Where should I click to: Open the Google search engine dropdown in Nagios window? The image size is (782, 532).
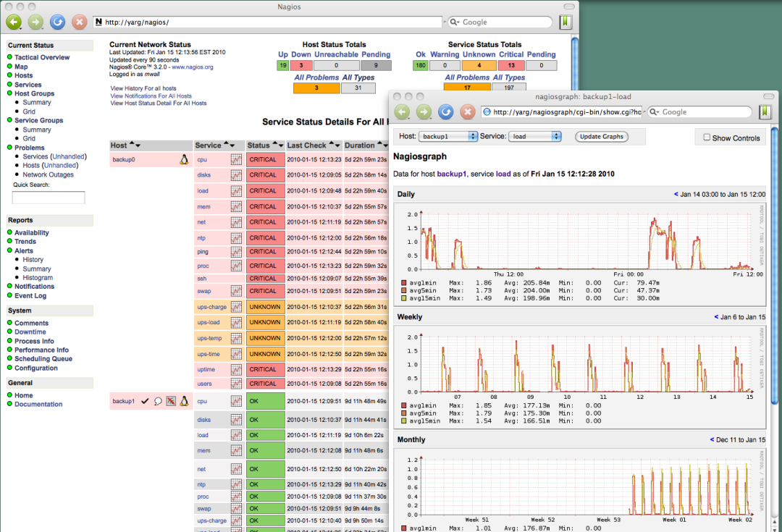tap(454, 22)
